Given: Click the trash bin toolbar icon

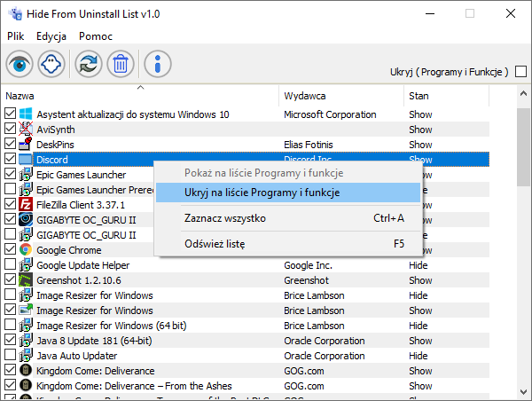Looking at the screenshot, I should [121, 64].
